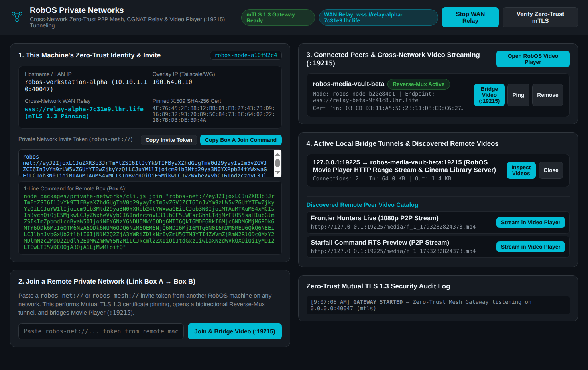Select the 1-line join command text
The image size is (588, 370).
coord(149,221)
